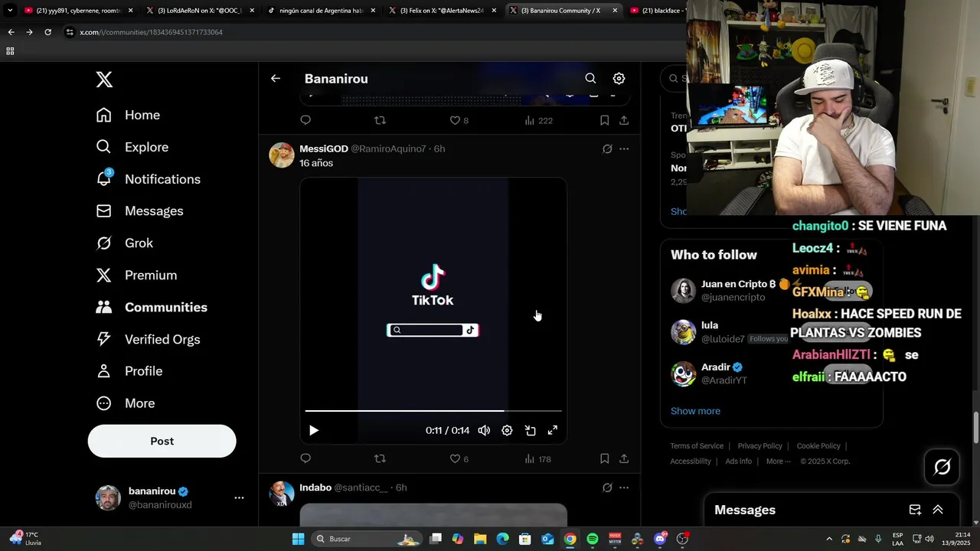Screen dimensions: 980x551
Task: Search within the Bananirou community
Action: point(590,78)
